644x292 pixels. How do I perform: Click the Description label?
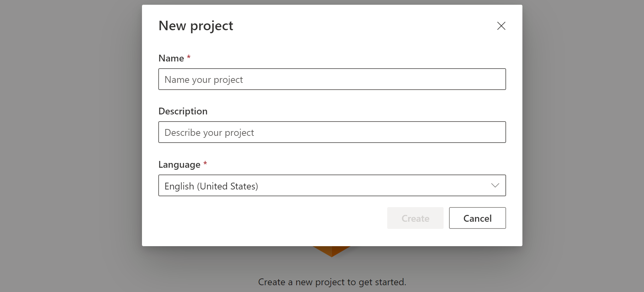coord(183,111)
